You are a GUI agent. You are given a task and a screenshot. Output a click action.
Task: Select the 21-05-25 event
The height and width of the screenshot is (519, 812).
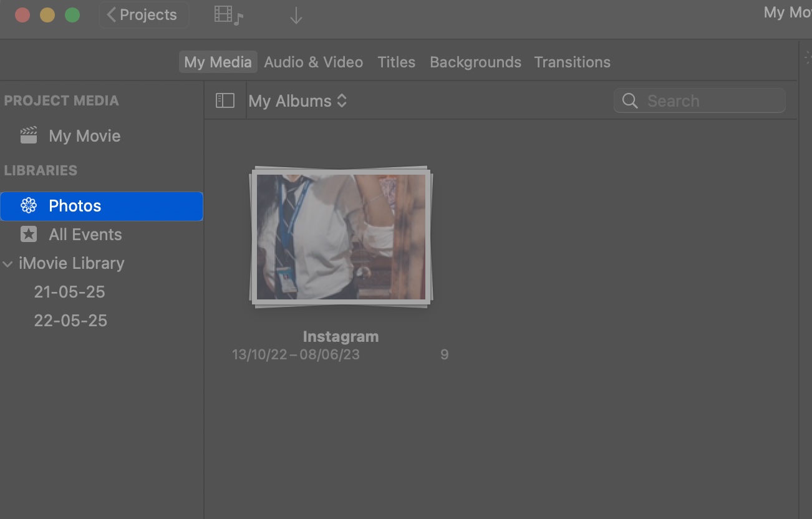pyautogui.click(x=69, y=291)
